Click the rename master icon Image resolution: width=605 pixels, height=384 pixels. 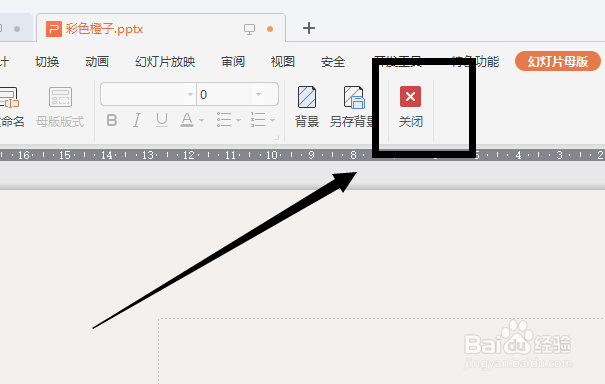(x=9, y=97)
